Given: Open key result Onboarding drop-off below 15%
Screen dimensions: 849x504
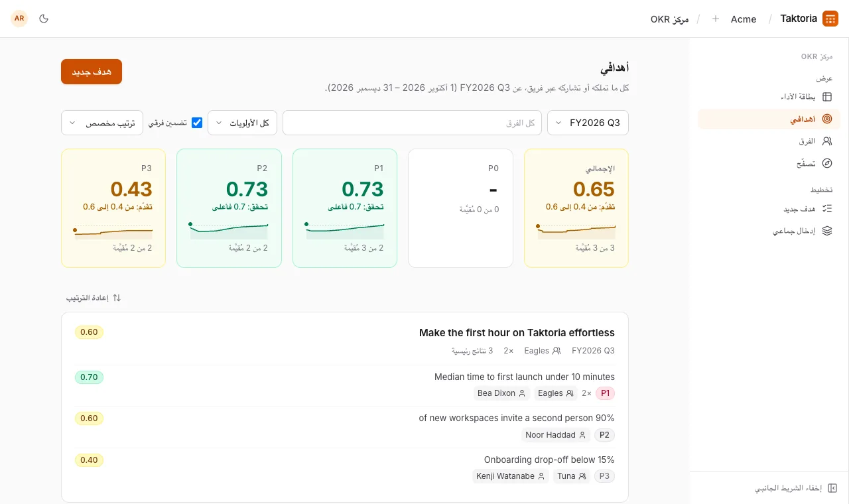Looking at the screenshot, I should point(549,460).
